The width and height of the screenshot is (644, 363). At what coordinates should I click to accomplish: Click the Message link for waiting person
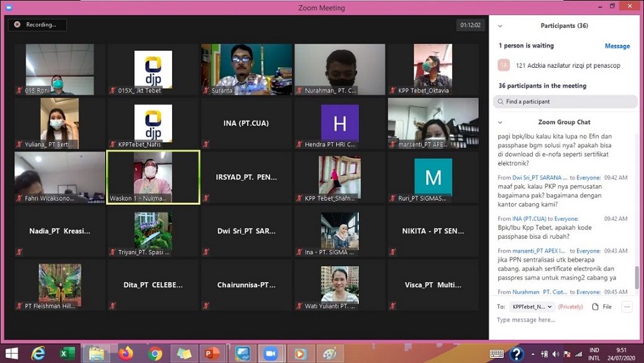[617, 46]
